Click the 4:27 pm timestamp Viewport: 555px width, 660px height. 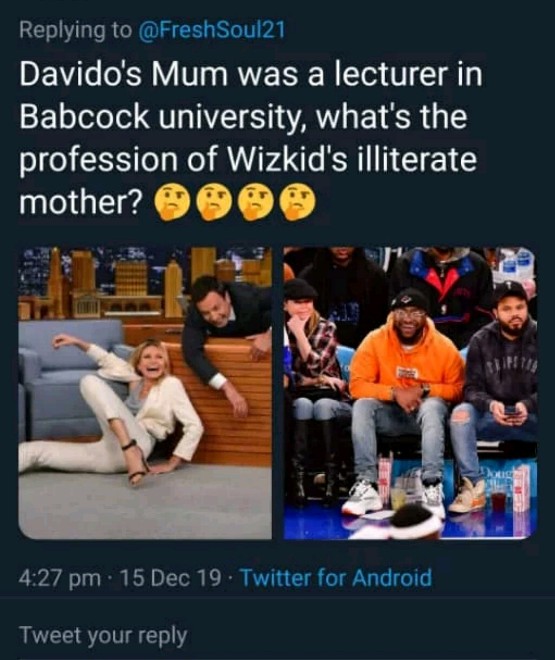tap(60, 578)
